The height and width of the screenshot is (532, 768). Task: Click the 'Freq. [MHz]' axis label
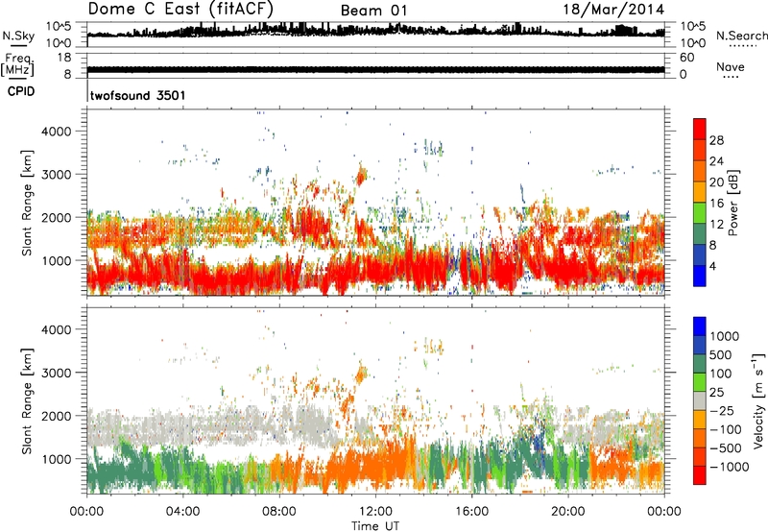coord(17,65)
